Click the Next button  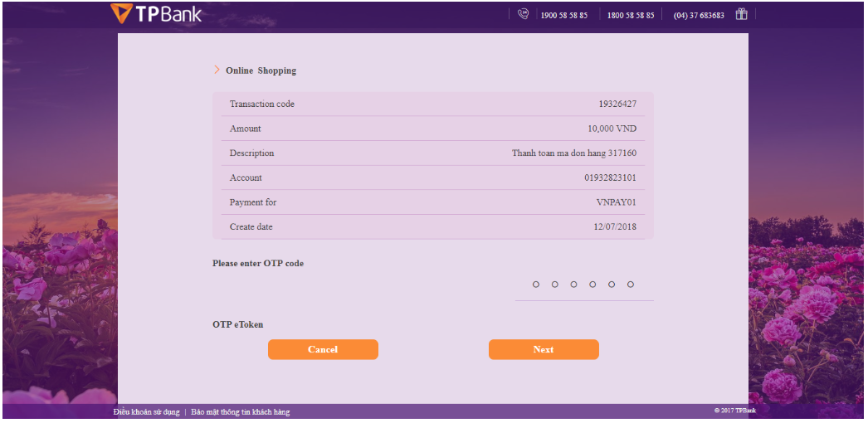pyautogui.click(x=544, y=349)
